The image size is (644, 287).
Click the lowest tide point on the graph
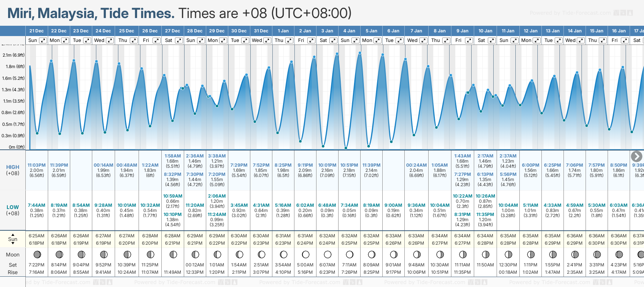(346, 148)
